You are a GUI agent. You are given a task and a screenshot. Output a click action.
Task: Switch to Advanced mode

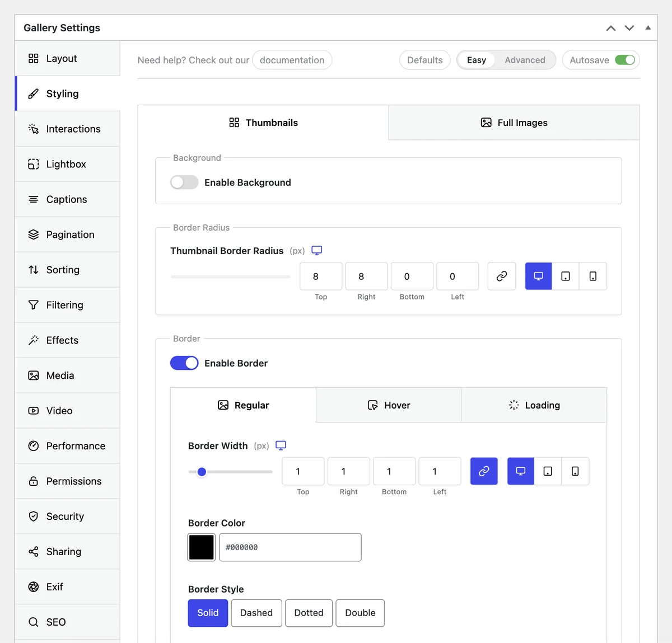coord(525,60)
